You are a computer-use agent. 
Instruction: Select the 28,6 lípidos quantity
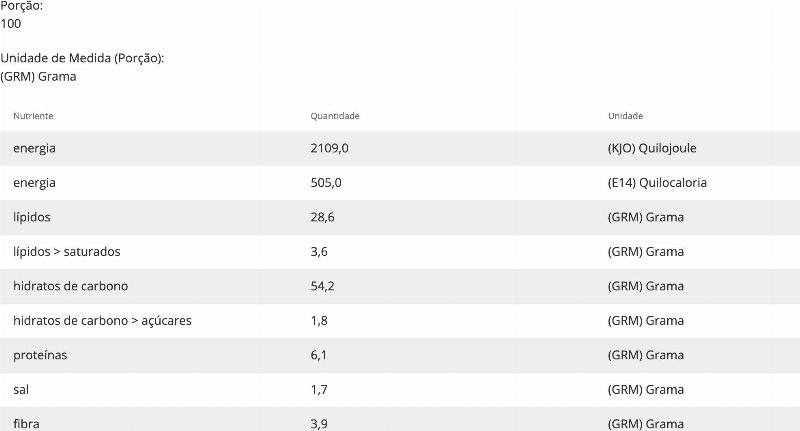(322, 217)
